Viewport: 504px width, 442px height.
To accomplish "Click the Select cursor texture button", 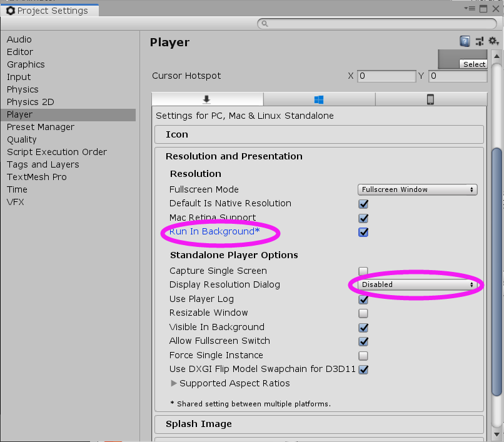I will [474, 64].
